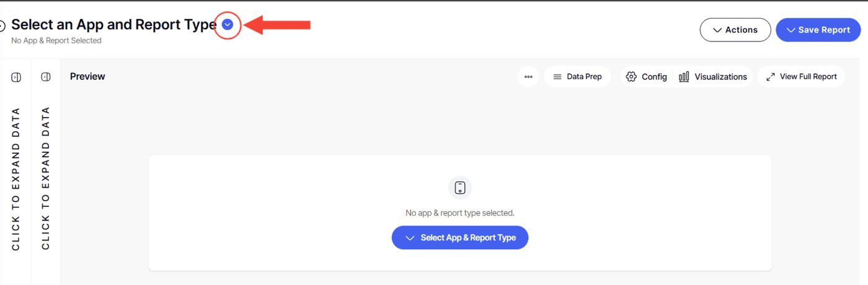Click the chevron on Save Report button
Screen dimensions: 868x285
pos(790,30)
